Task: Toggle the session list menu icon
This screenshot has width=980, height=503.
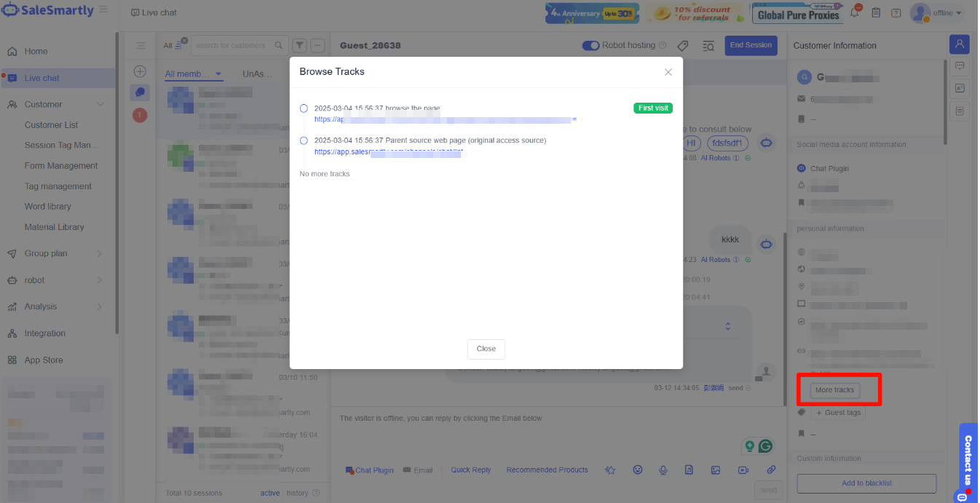Action: click(x=141, y=46)
